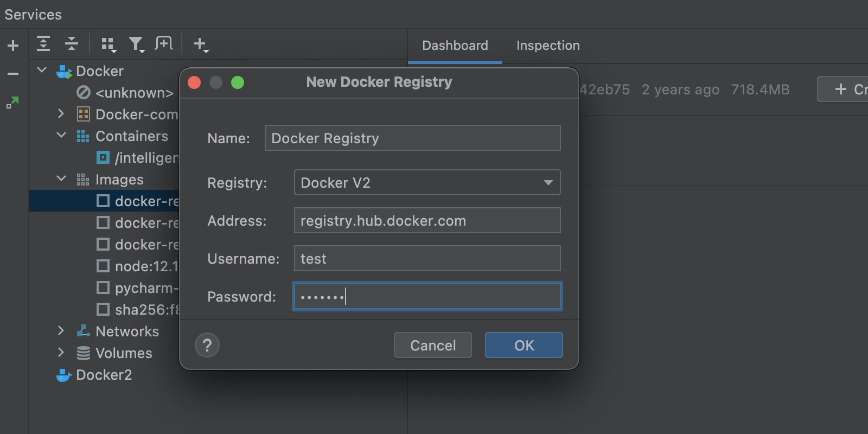The width and height of the screenshot is (868, 434).
Task: Cancel the New Docker Registry dialog
Action: 433,345
